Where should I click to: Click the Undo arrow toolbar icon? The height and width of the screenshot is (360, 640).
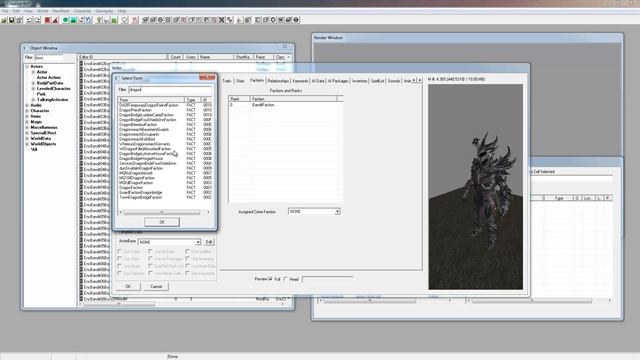pyautogui.click(x=29, y=20)
